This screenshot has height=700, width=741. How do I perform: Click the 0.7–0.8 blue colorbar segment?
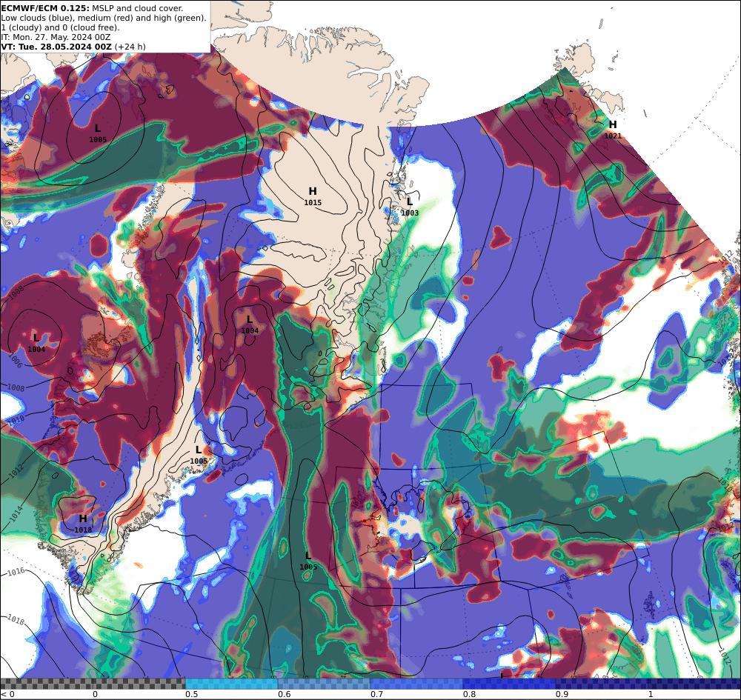416,684
